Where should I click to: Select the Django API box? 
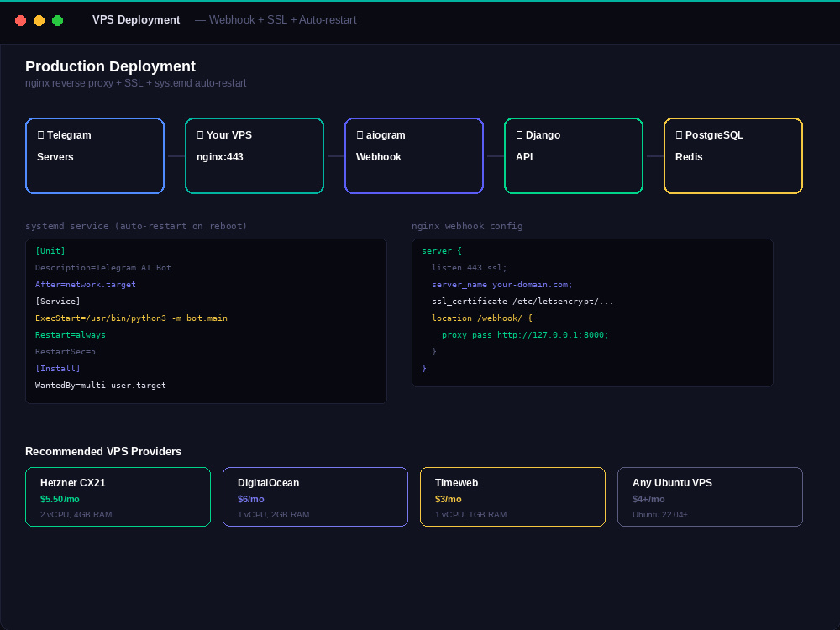point(574,156)
